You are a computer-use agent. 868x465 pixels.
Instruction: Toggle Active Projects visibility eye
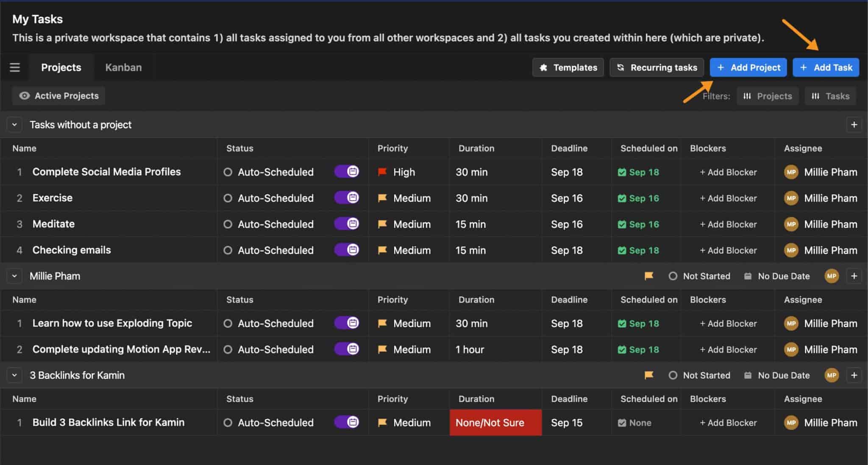[25, 96]
